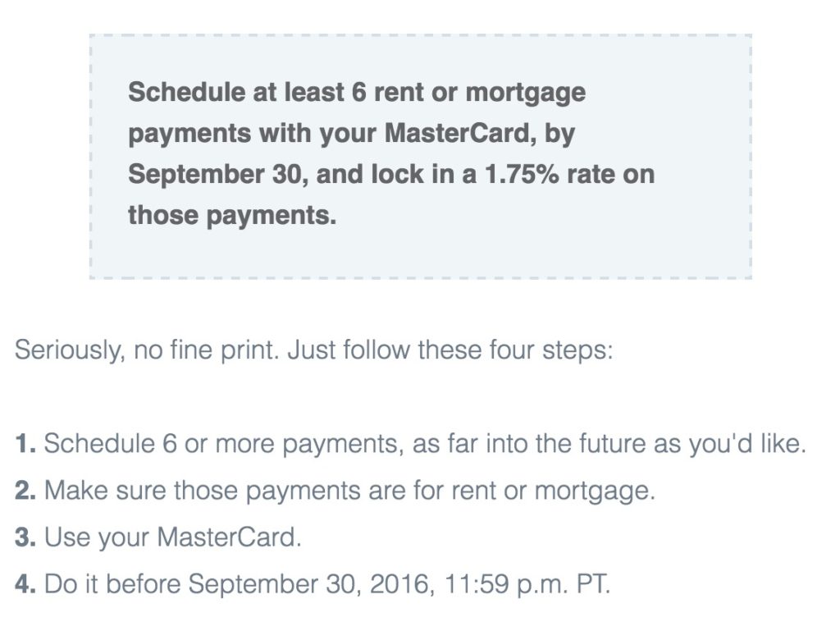
Task: Click the bold "those payments." line
Action: click(231, 216)
